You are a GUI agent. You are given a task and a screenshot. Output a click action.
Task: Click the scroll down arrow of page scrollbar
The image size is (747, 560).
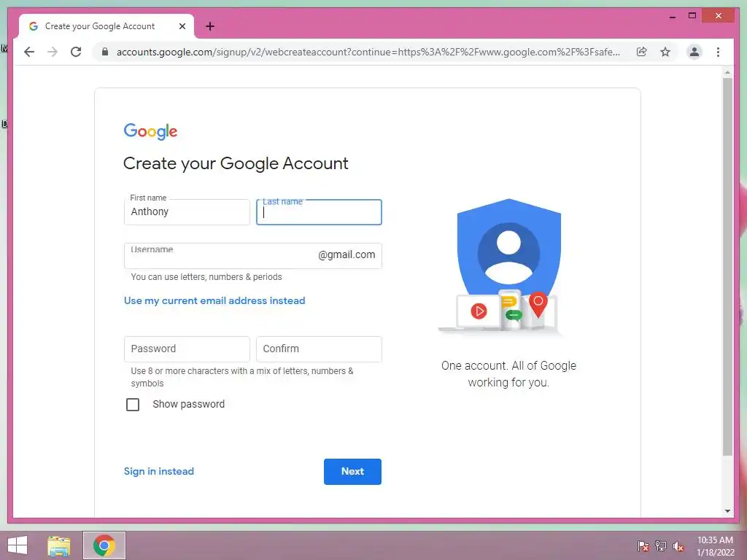727,511
